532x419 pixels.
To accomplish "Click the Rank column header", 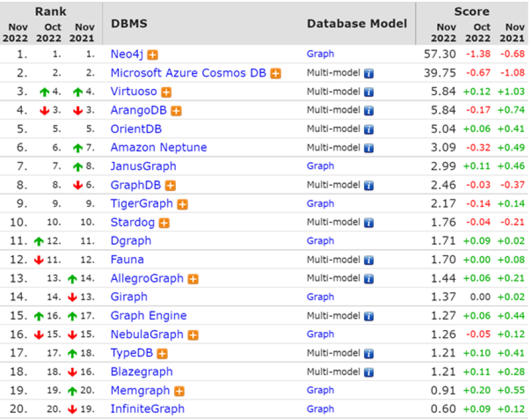I will click(x=51, y=12).
